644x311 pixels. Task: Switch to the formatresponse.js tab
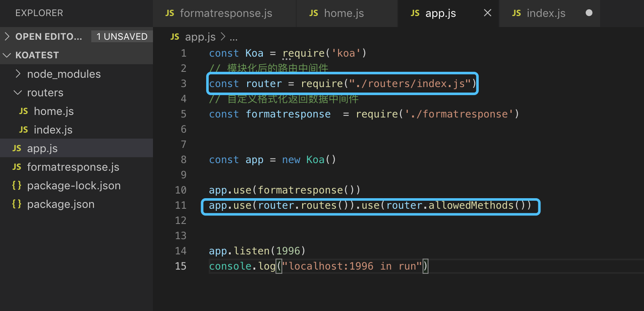225,13
